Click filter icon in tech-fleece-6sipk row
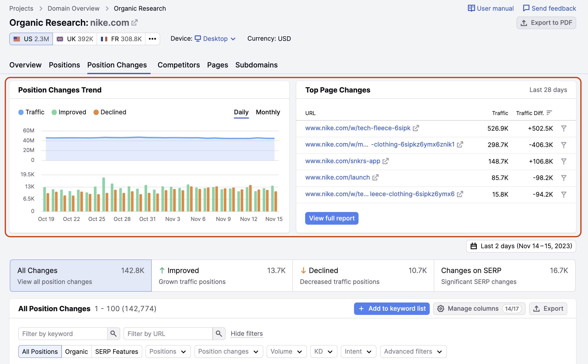The width and height of the screenshot is (588, 364). [564, 128]
